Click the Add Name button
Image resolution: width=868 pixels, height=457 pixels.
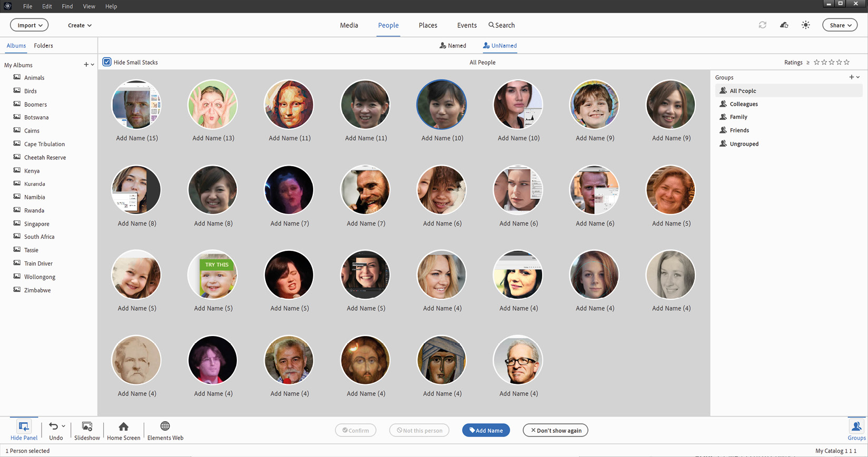(x=486, y=430)
